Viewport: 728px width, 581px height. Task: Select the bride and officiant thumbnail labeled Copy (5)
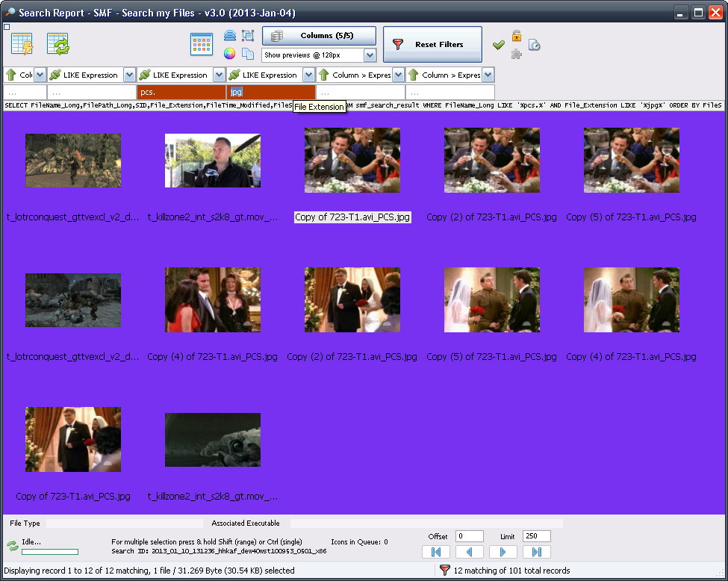tap(491, 300)
